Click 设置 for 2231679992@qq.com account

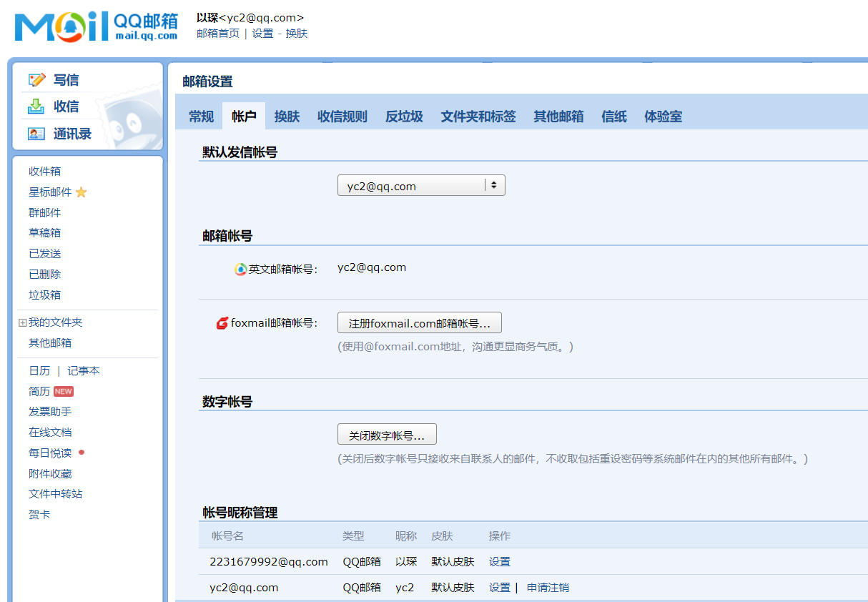tap(500, 561)
